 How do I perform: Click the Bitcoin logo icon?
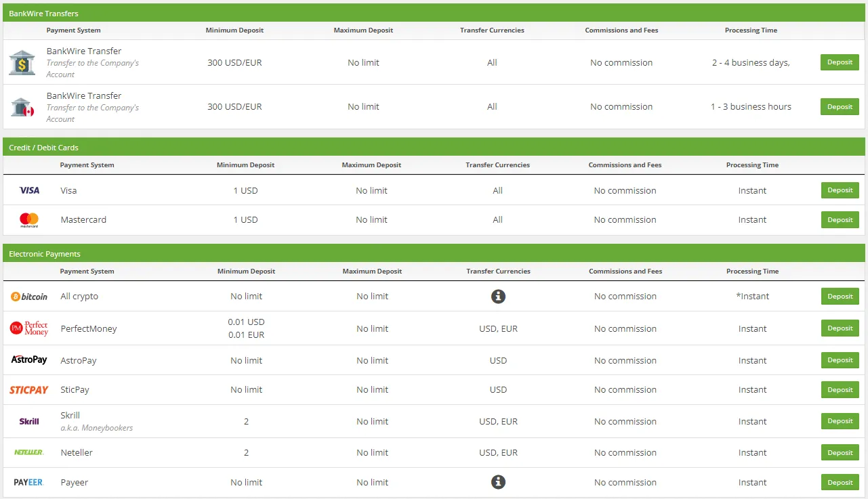click(29, 297)
